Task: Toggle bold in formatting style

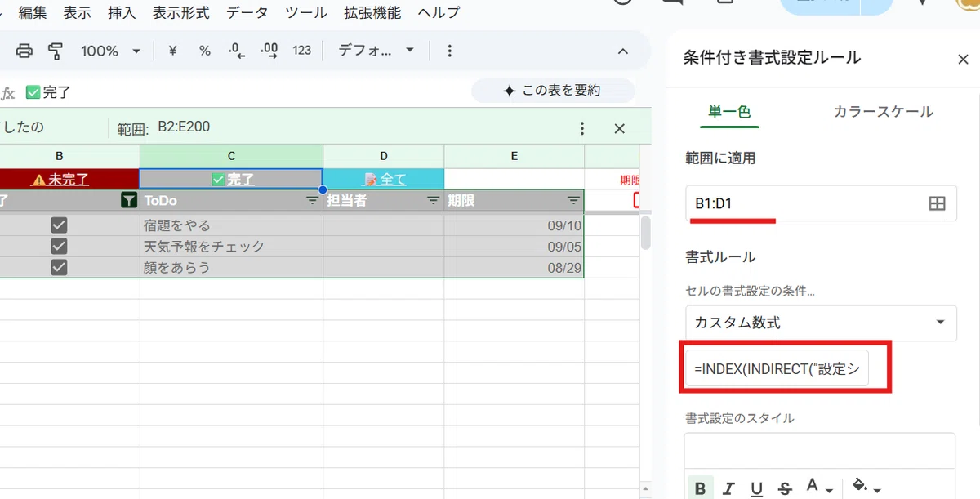Action: [x=701, y=488]
